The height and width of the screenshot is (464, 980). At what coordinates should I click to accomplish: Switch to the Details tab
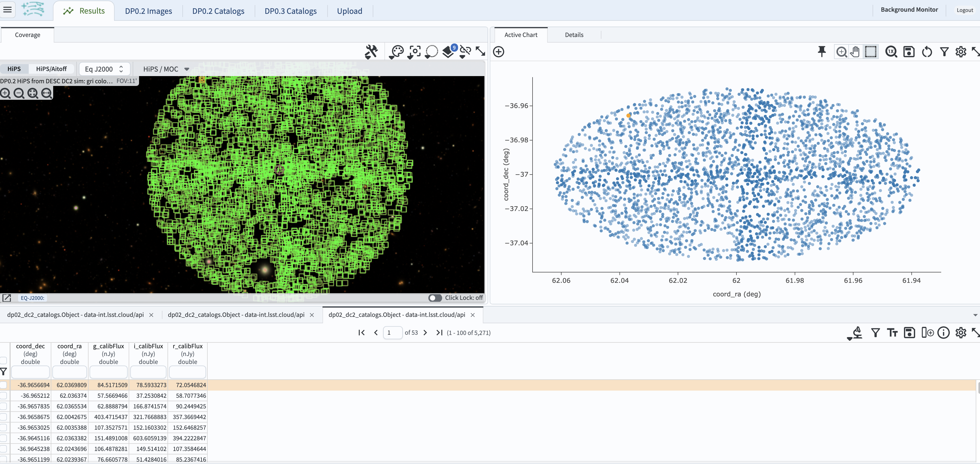click(574, 35)
